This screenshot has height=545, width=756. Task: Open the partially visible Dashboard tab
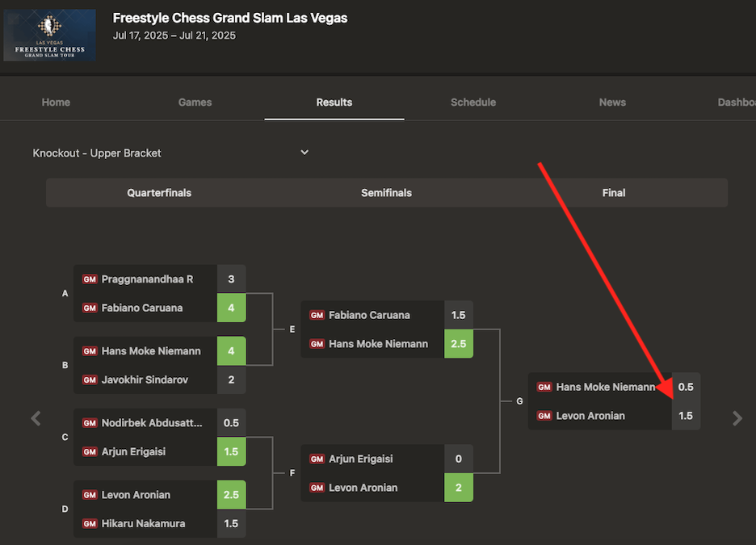(737, 103)
